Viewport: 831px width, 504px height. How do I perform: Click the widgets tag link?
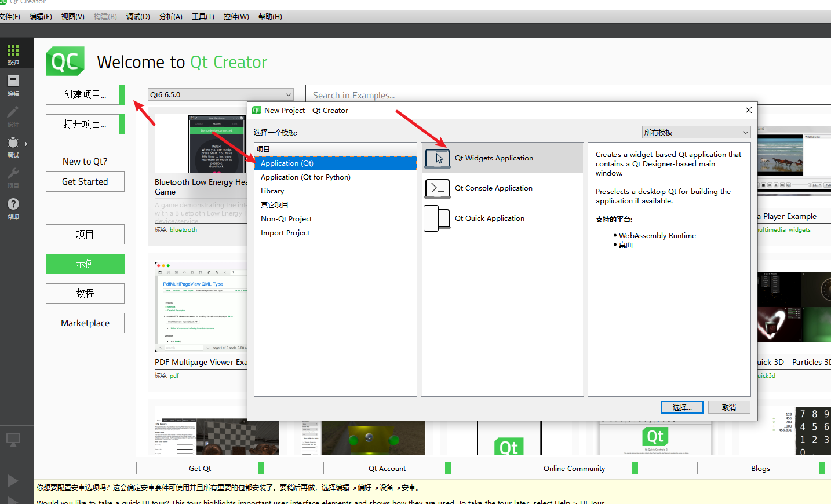click(799, 230)
